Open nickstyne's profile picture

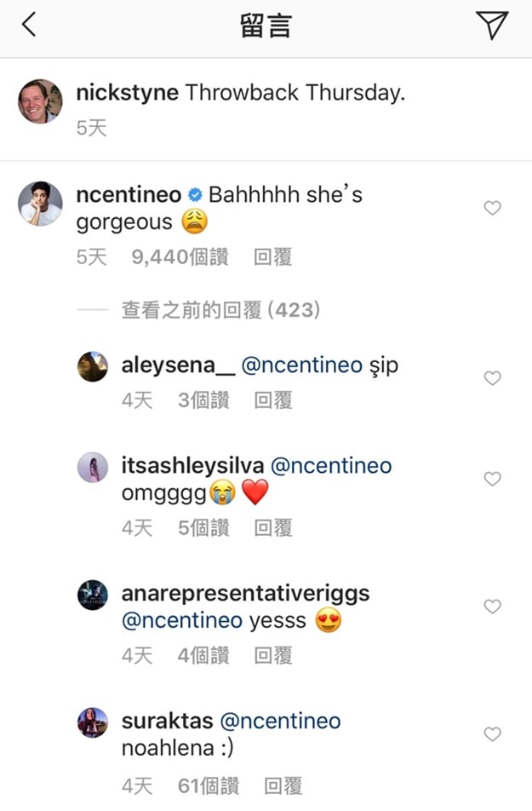pos(40,101)
